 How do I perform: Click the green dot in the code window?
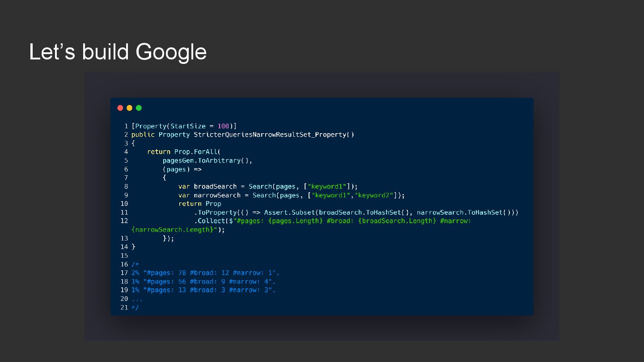(139, 108)
